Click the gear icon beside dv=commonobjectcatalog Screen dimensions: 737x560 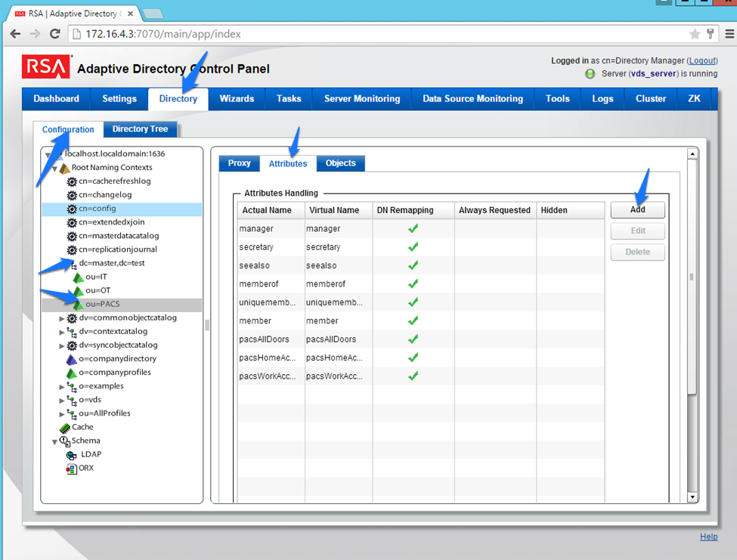(72, 318)
